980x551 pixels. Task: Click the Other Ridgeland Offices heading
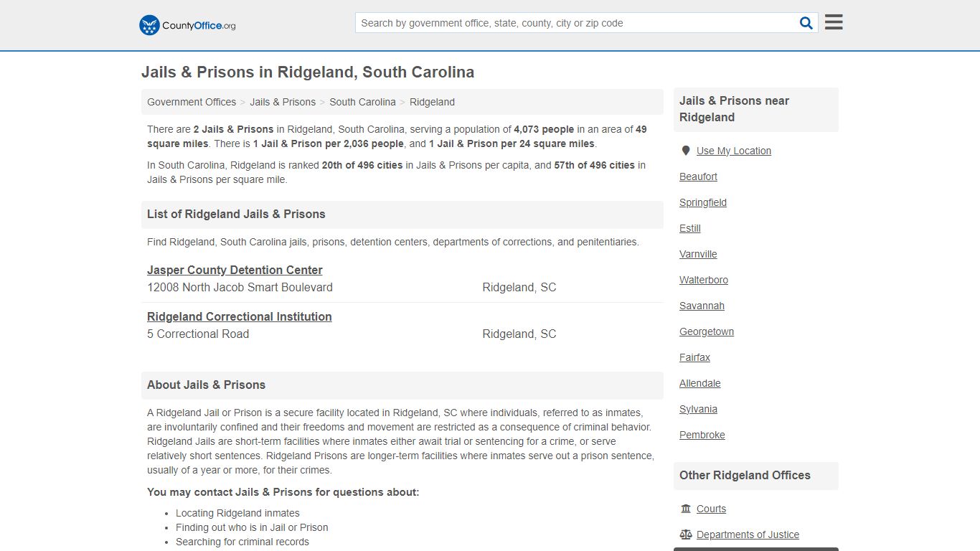coord(745,475)
